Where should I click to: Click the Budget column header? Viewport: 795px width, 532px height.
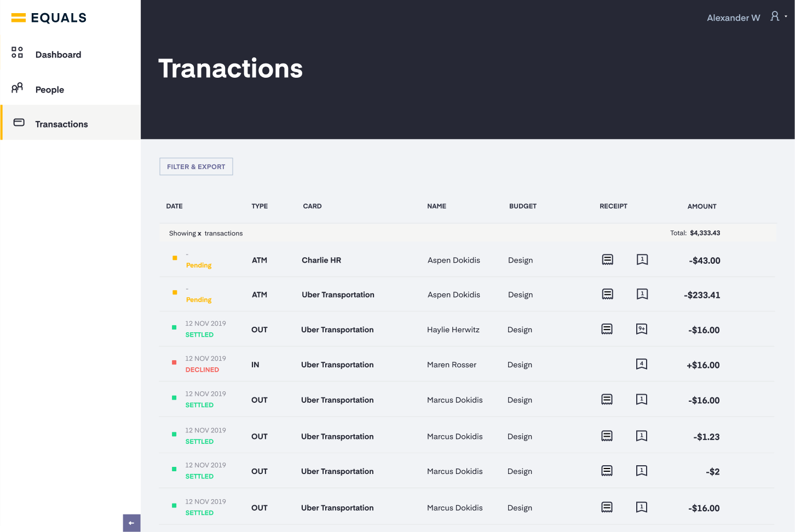tap(523, 206)
